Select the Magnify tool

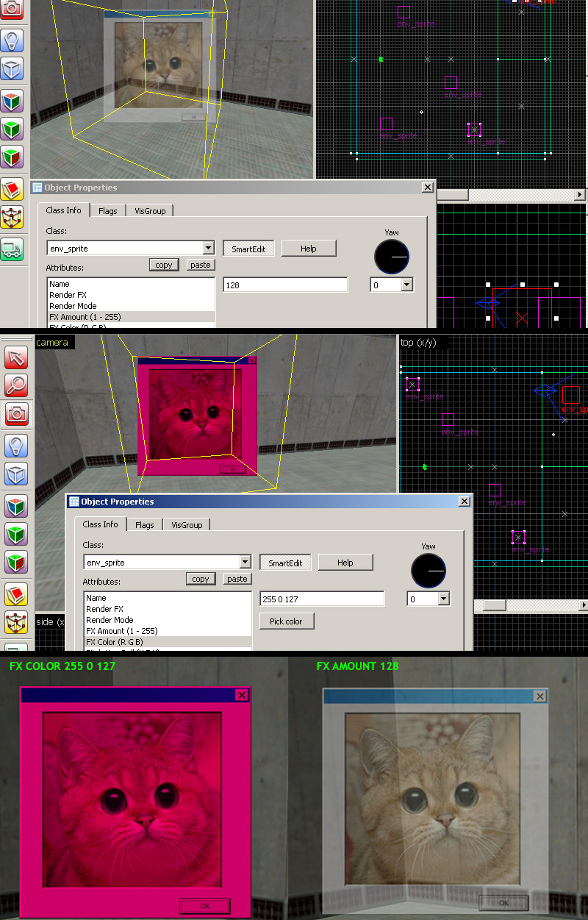(x=16, y=385)
